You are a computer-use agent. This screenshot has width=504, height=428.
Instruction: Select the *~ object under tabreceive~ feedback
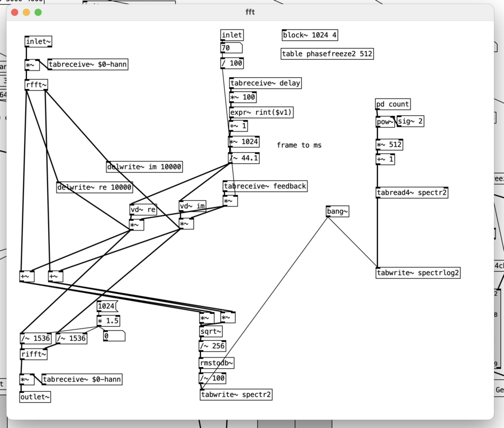tap(231, 201)
